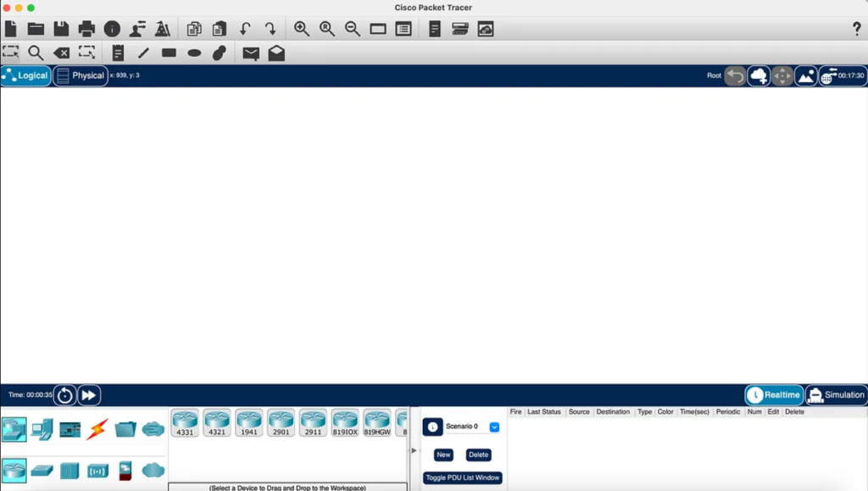Viewport: 868px width, 491px height.
Task: Click the New scenario button
Action: click(x=443, y=455)
